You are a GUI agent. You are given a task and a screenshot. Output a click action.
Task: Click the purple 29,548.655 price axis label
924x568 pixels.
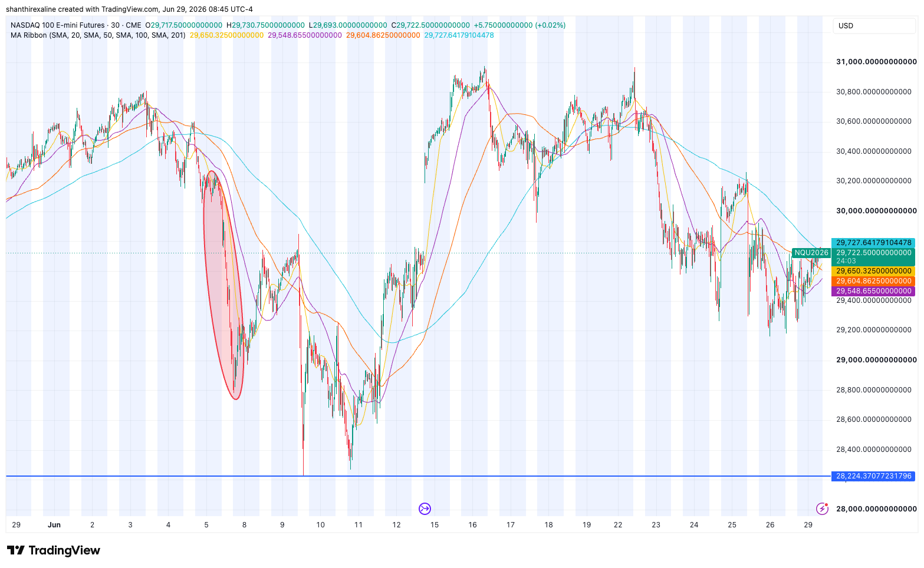click(x=873, y=291)
